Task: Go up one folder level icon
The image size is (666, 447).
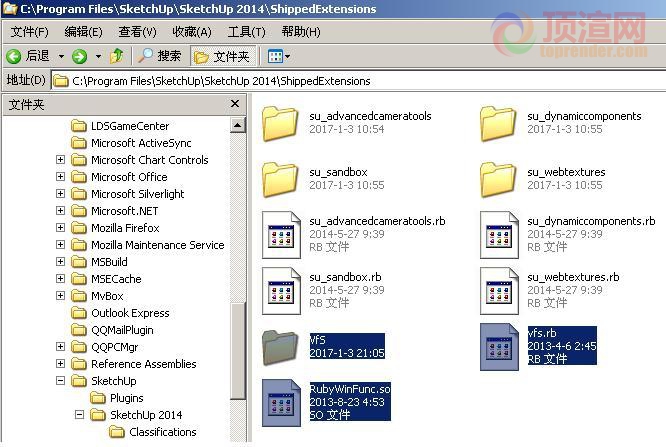Action: click(x=117, y=56)
